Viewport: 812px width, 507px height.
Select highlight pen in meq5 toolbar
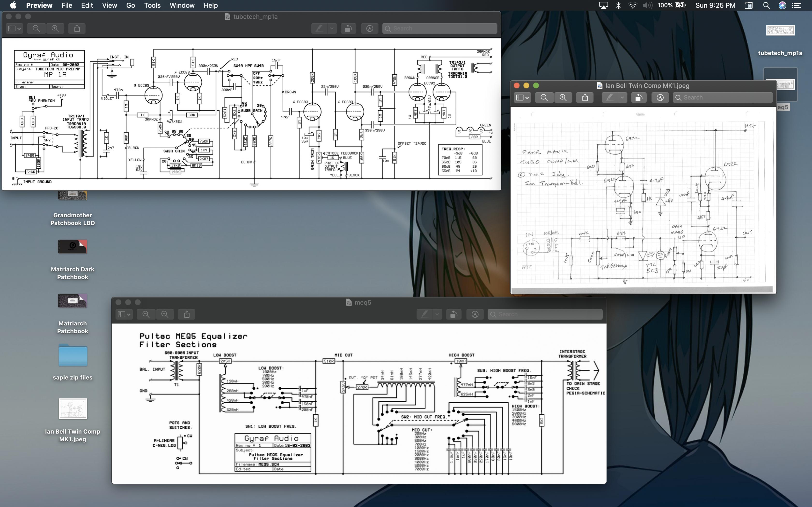[424, 314]
